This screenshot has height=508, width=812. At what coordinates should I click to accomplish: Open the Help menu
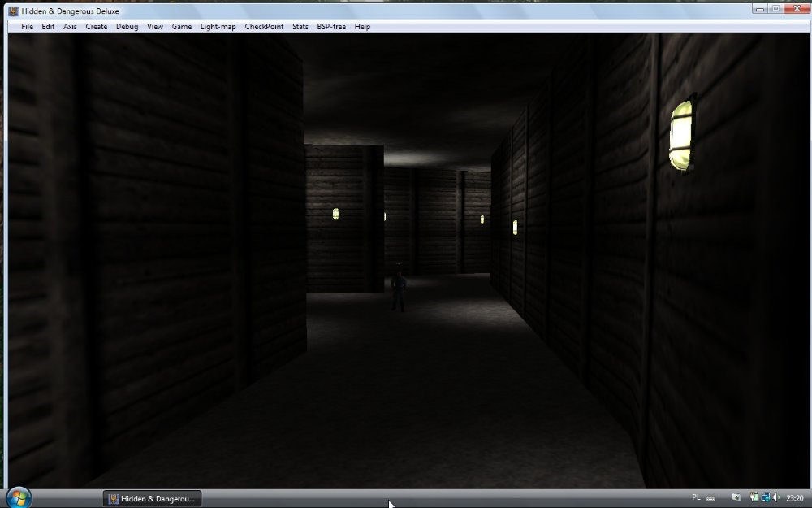point(362,27)
